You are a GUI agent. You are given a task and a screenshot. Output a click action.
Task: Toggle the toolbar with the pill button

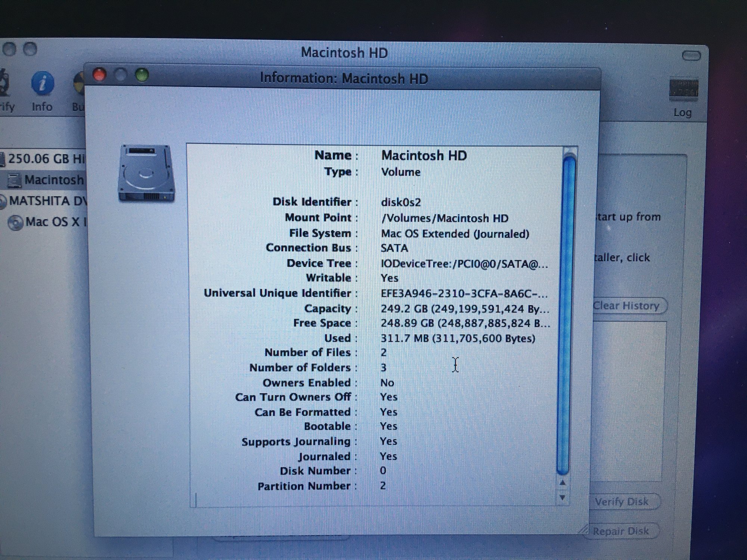(691, 56)
